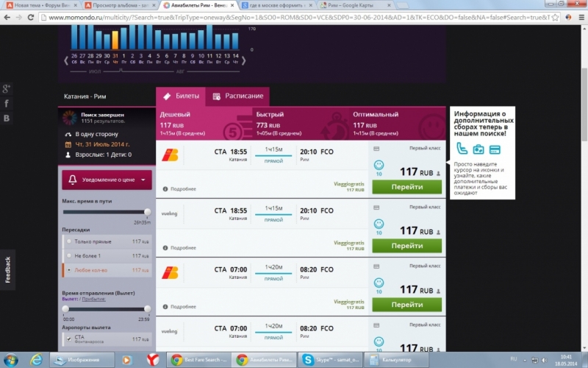Viewport: 588px width, 368px height.
Task: Click max travel time slider handle
Action: tap(148, 212)
